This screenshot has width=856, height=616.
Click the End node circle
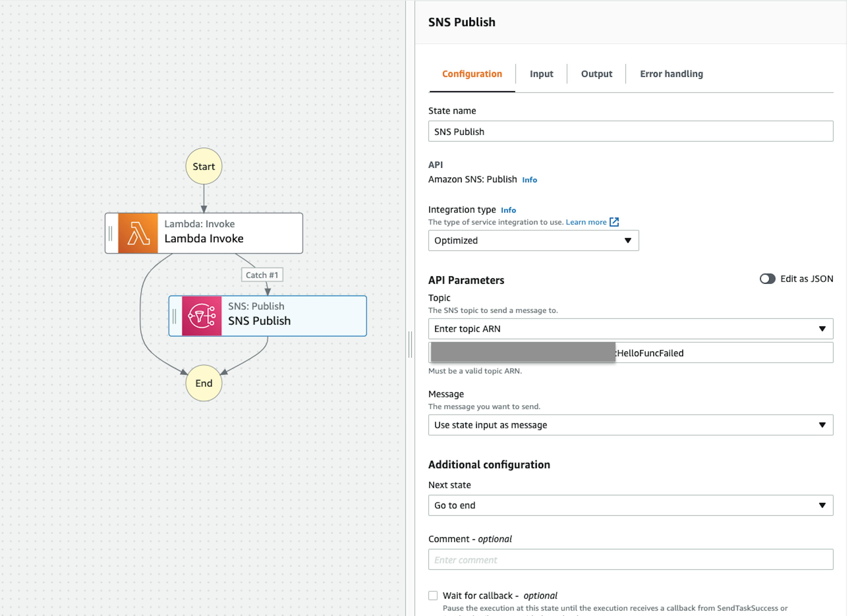pyautogui.click(x=204, y=383)
